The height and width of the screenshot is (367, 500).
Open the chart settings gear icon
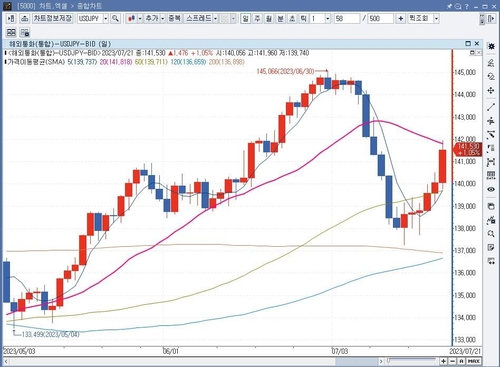pos(491,46)
